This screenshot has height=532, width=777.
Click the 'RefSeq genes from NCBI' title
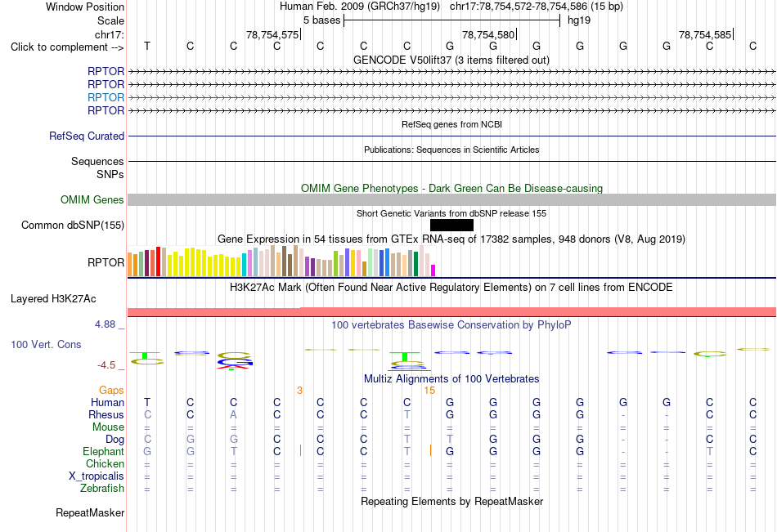451,124
